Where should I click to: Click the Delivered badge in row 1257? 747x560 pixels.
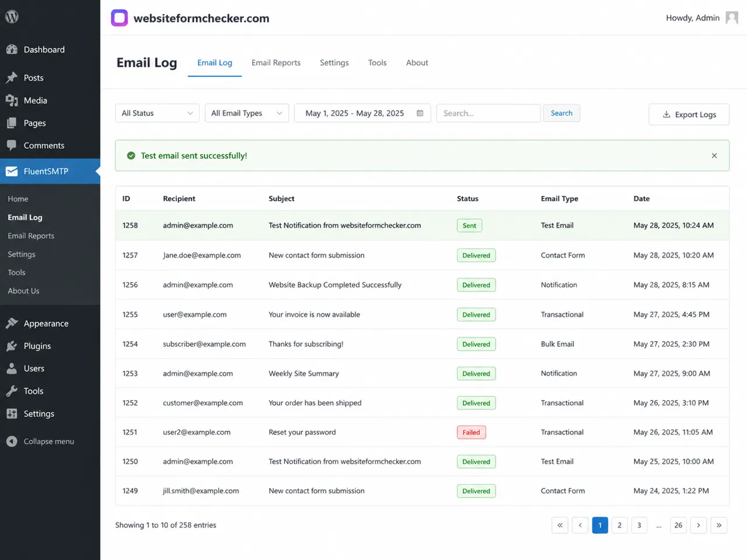tap(476, 256)
